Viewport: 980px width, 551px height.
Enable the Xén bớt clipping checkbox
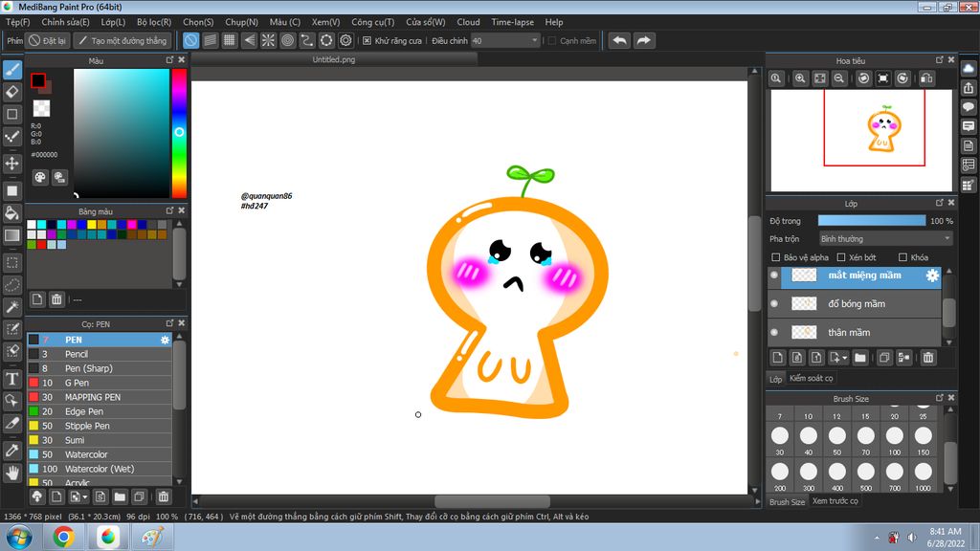pyautogui.click(x=841, y=257)
